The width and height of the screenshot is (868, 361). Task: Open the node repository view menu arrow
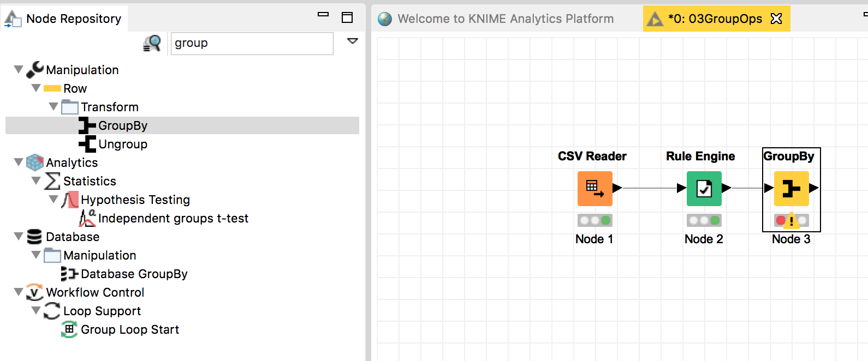coord(353,40)
